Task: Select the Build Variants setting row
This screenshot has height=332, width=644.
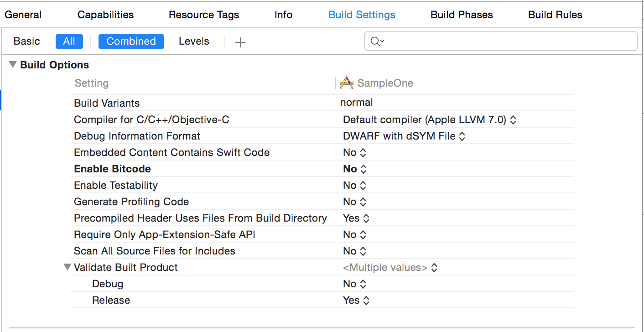Action: 322,103
